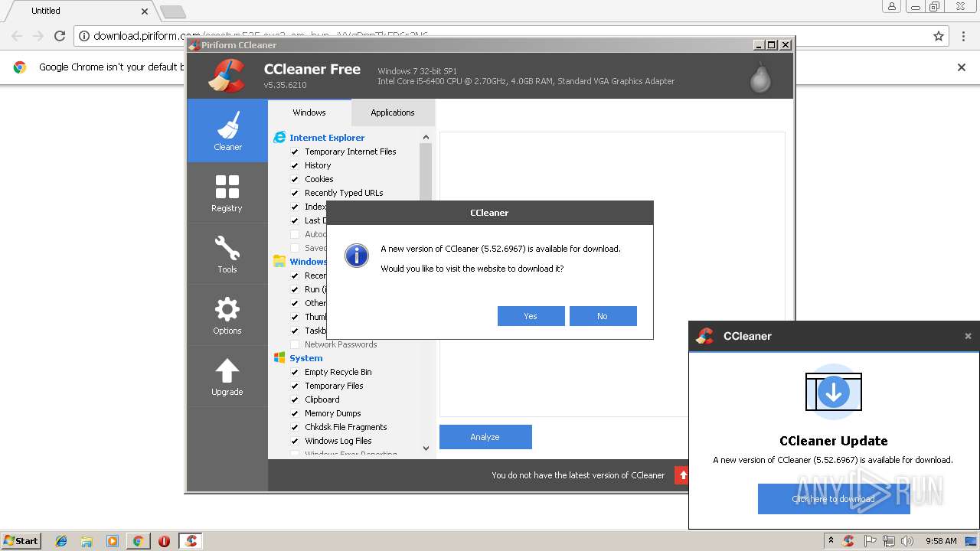Uncheck Temporary Files under System
This screenshot has height=551, width=980.
[295, 386]
